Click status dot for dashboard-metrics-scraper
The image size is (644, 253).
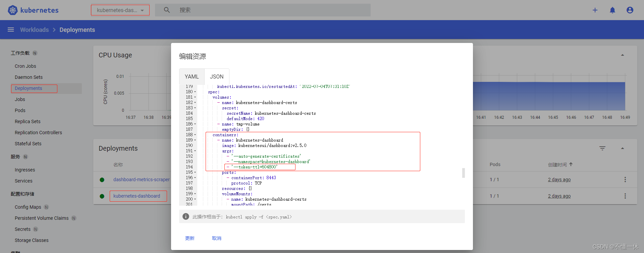(102, 180)
